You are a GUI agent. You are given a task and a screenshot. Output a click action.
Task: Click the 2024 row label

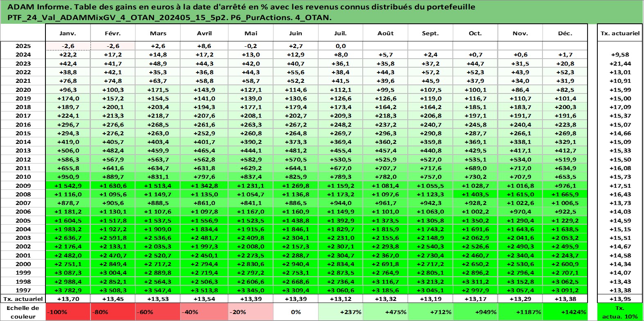coord(23,55)
